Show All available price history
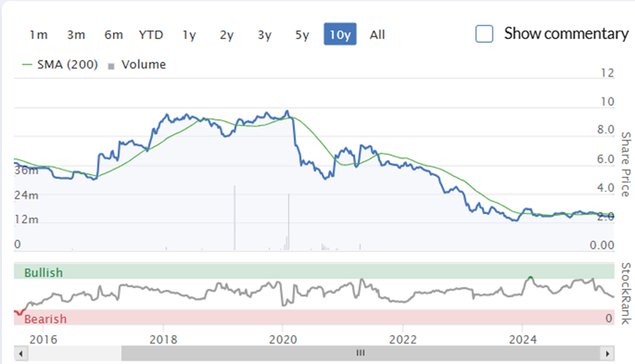This screenshot has width=635, height=364. point(377,35)
